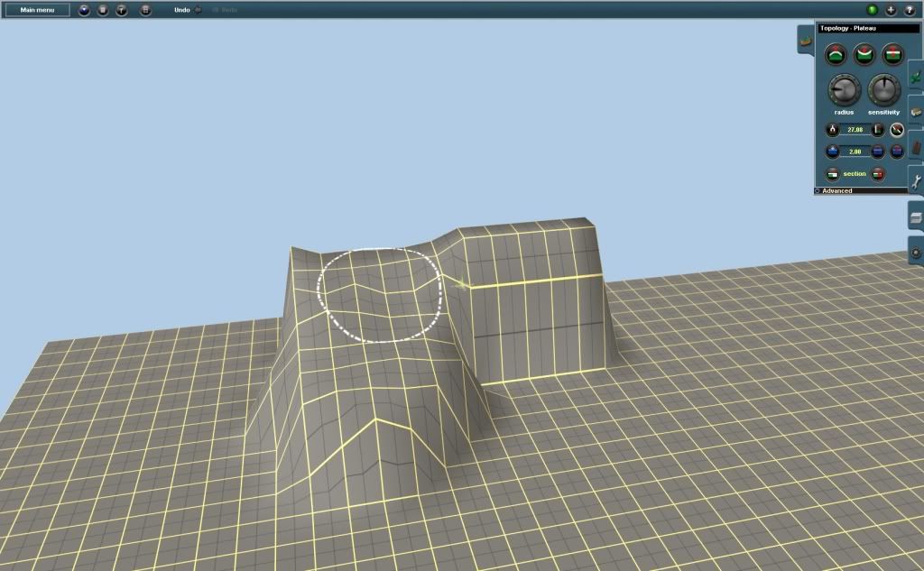This screenshot has height=571, width=924.
Task: Open help with the question mark icon
Action: tap(910, 10)
